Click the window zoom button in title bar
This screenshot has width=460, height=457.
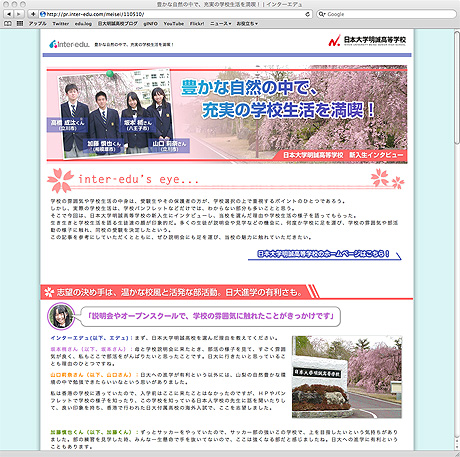pos(23,4)
